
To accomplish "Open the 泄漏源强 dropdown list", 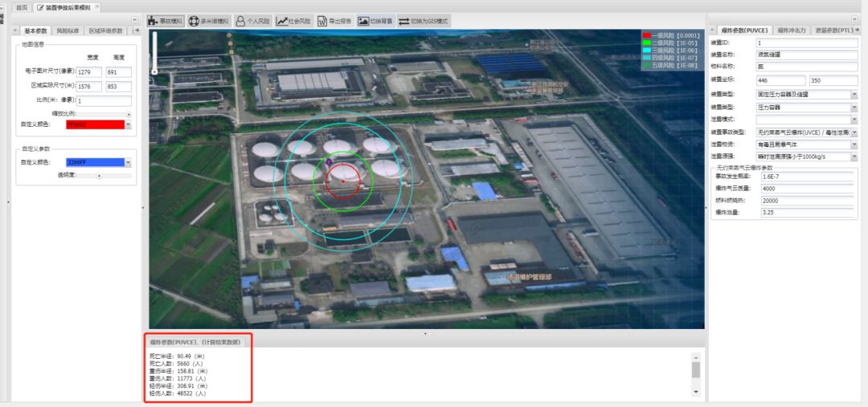I will click(x=854, y=156).
